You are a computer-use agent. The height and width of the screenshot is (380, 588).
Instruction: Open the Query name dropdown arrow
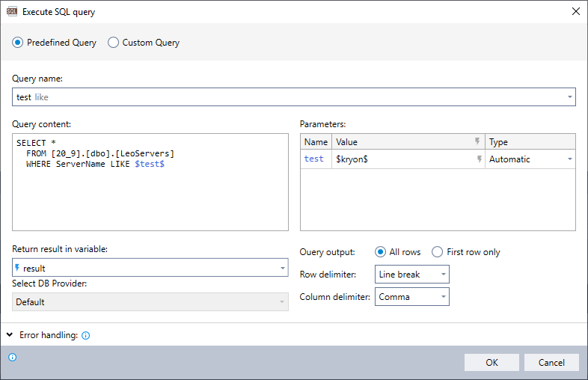click(569, 97)
